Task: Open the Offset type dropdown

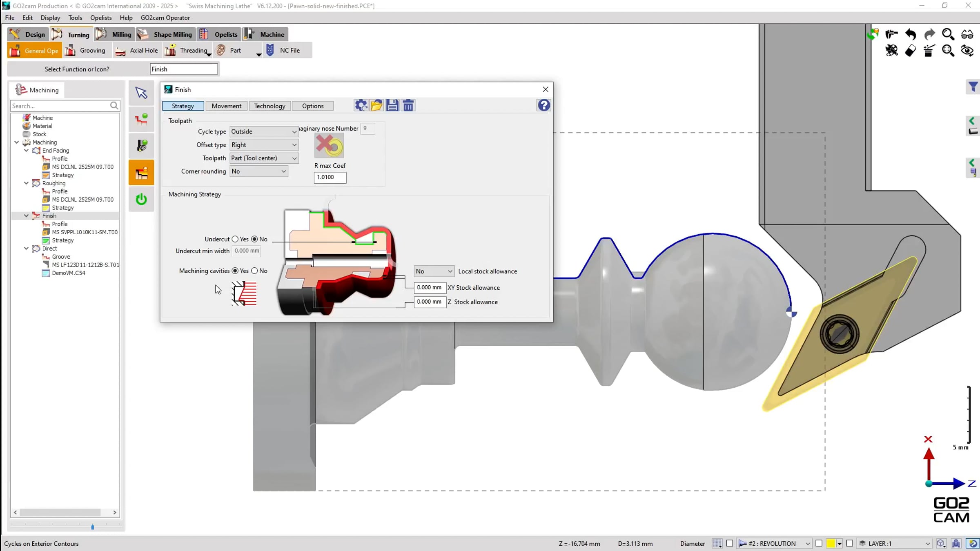Action: click(x=264, y=145)
